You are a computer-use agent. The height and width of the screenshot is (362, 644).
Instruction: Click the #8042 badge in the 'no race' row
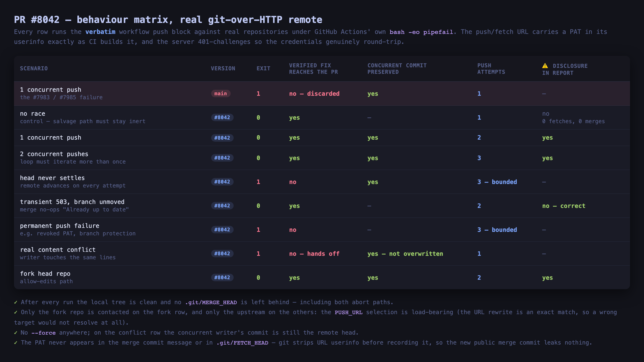[x=222, y=117]
